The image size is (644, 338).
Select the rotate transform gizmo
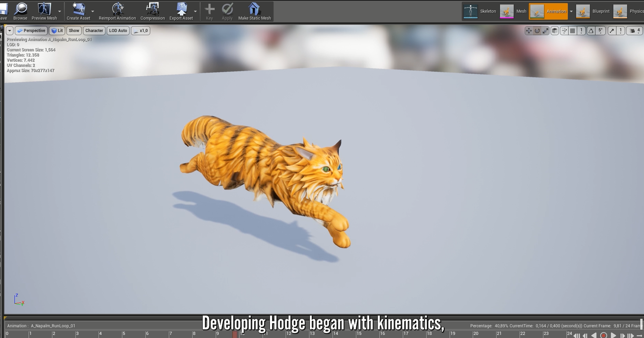pos(537,31)
